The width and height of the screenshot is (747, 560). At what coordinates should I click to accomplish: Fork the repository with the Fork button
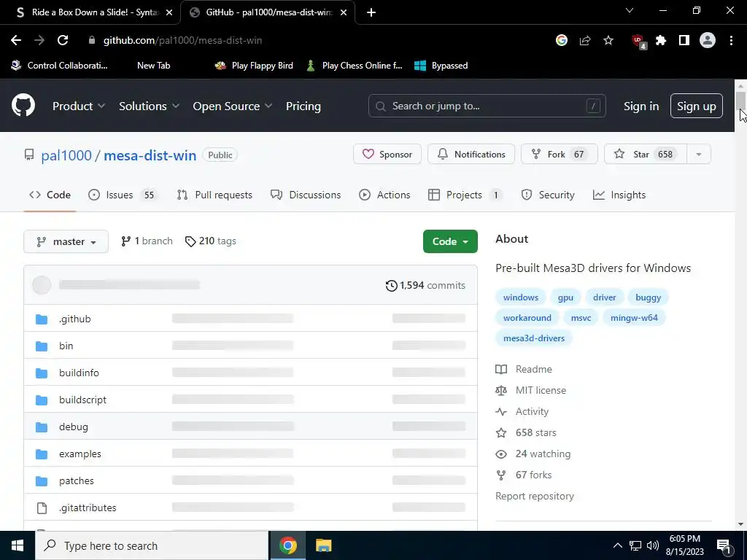[x=560, y=155]
